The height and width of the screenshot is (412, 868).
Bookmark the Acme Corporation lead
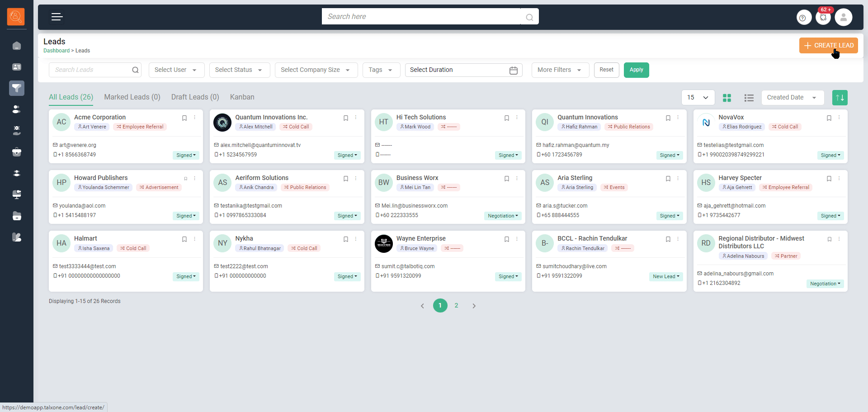coord(184,118)
